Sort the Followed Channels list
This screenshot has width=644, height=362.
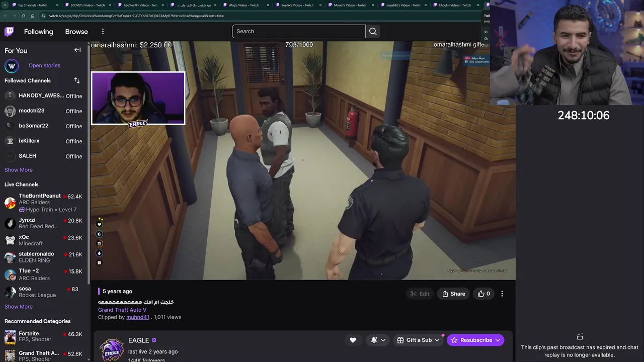77,80
